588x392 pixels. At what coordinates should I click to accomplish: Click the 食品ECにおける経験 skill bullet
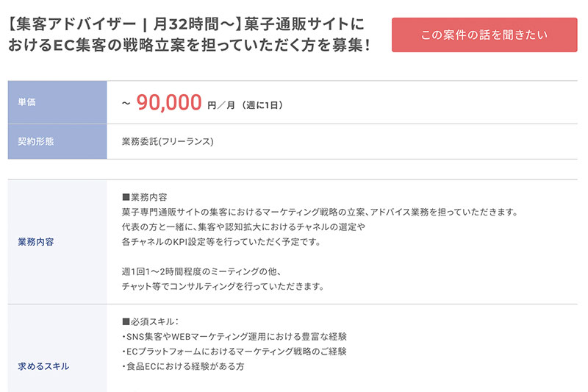tap(182, 366)
